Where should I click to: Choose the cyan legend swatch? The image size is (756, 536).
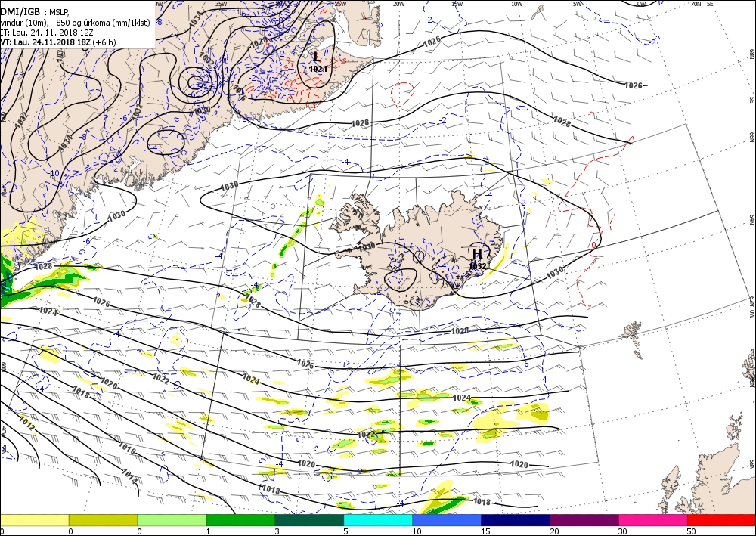(x=378, y=520)
